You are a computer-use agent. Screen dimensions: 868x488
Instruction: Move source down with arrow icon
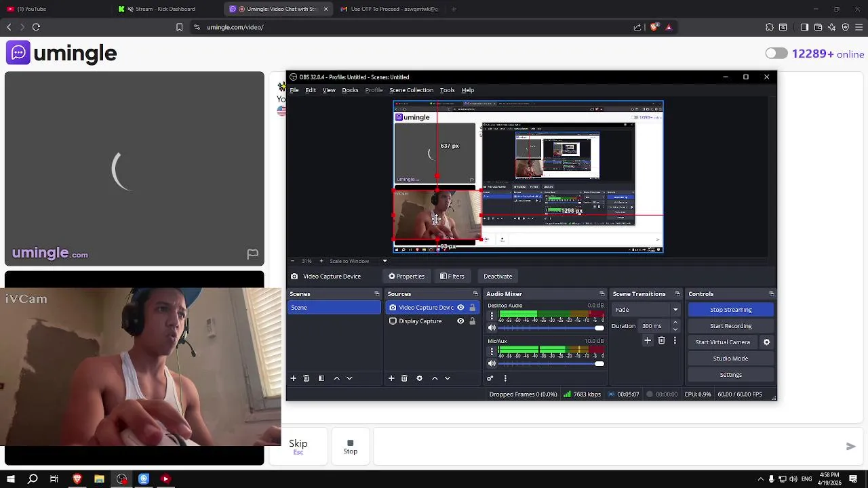click(x=448, y=378)
